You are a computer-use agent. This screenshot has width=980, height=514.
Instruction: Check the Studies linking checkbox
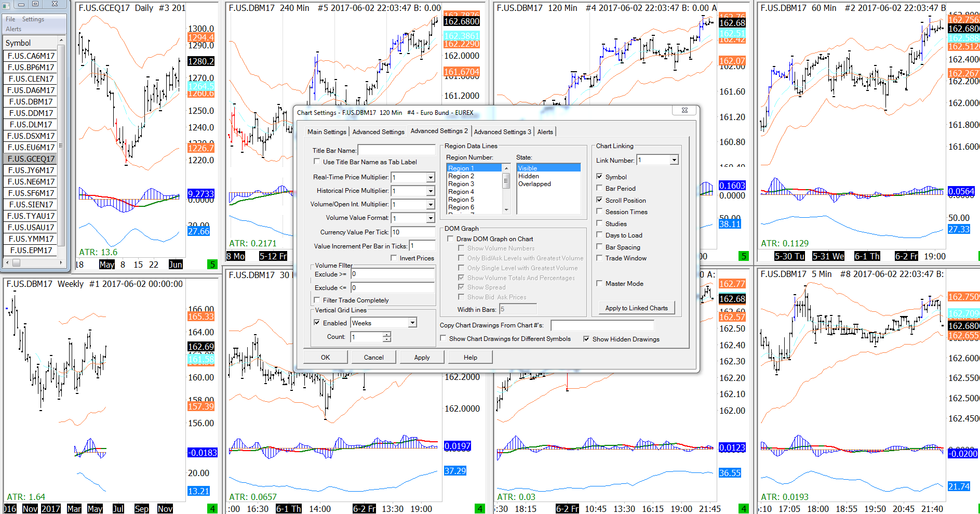click(x=599, y=223)
